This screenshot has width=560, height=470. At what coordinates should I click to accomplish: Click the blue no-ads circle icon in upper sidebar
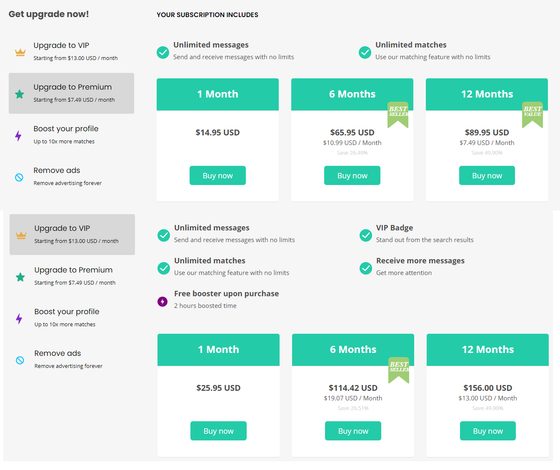pyautogui.click(x=19, y=177)
